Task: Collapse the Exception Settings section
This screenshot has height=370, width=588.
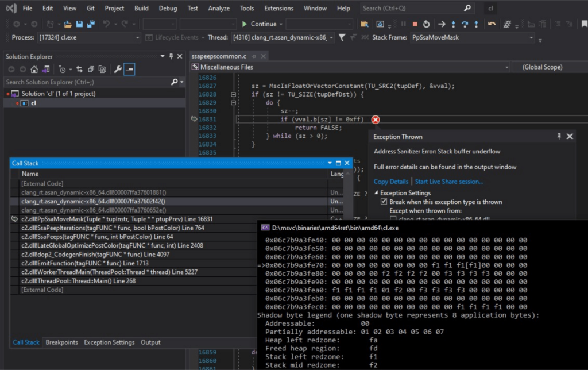Action: coord(377,193)
